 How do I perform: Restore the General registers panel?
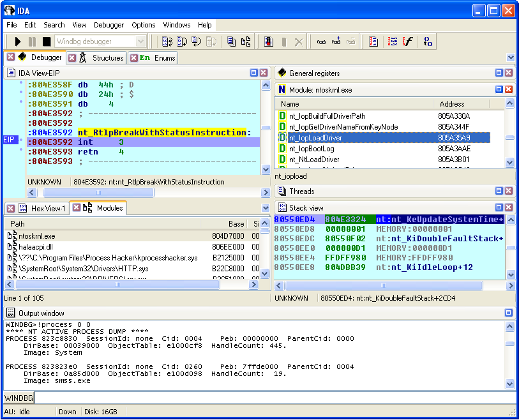499,73
